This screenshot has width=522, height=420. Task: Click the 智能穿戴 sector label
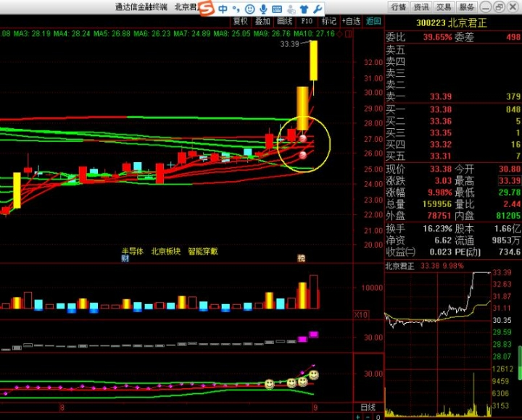point(203,251)
